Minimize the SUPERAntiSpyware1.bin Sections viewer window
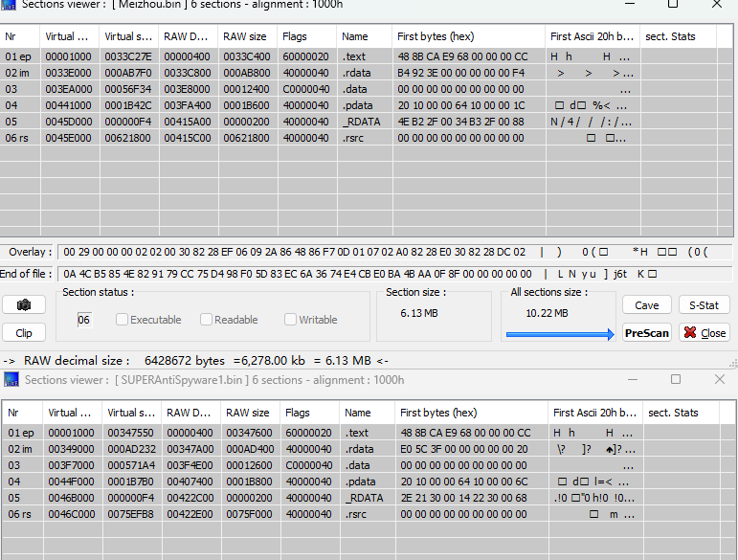Image resolution: width=738 pixels, height=560 pixels. point(633,379)
